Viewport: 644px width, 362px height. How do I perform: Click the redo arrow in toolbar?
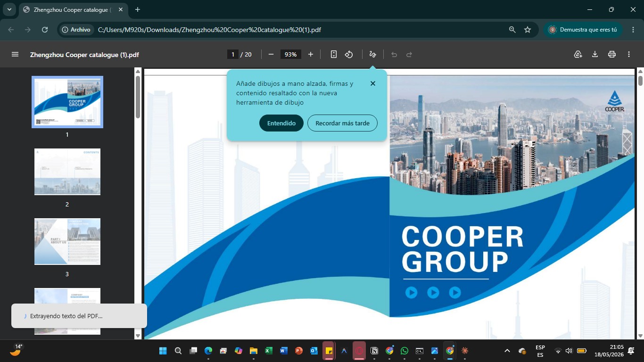point(409,54)
